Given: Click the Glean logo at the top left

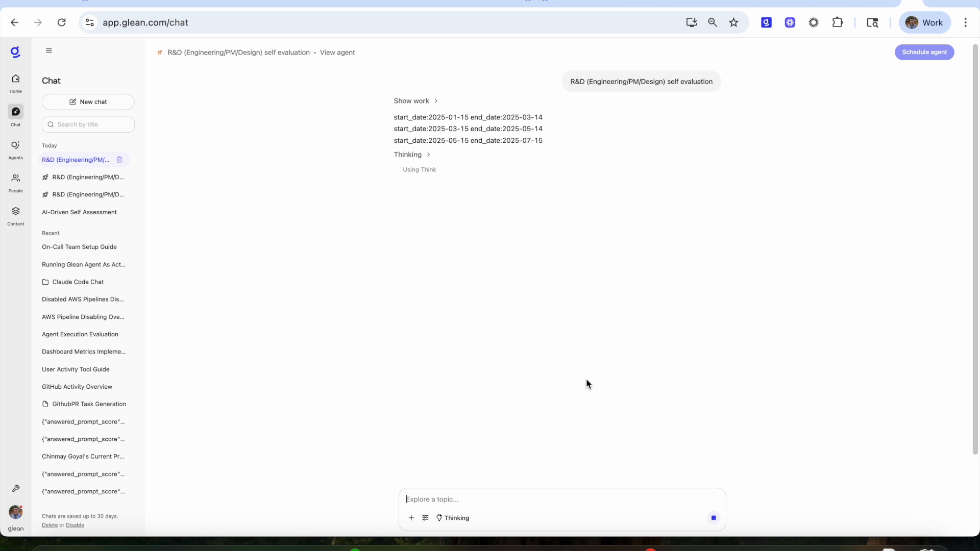Looking at the screenshot, I should pyautogui.click(x=15, y=52).
